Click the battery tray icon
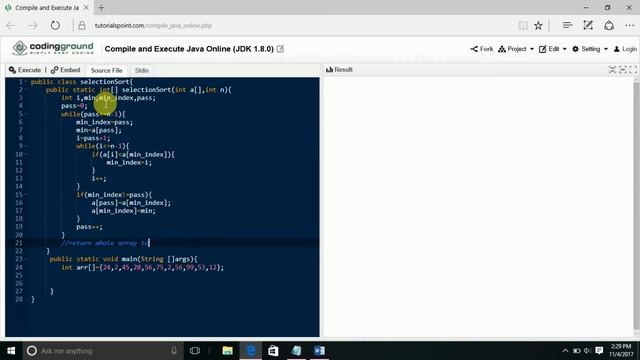 tap(576, 351)
